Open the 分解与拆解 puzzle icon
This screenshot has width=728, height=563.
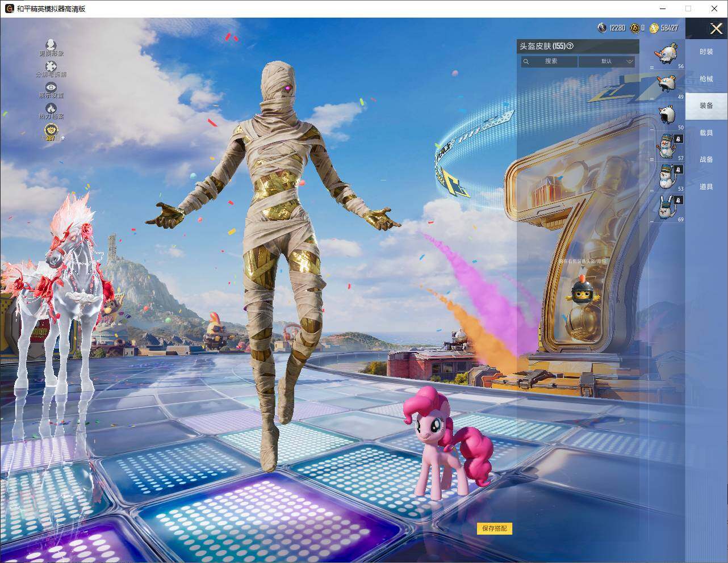coord(51,66)
